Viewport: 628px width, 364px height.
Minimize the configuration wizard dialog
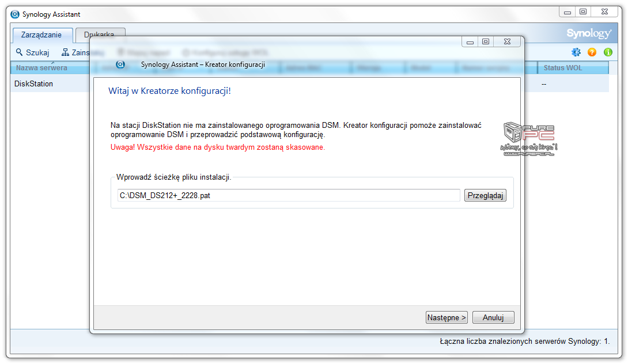pyautogui.click(x=470, y=41)
